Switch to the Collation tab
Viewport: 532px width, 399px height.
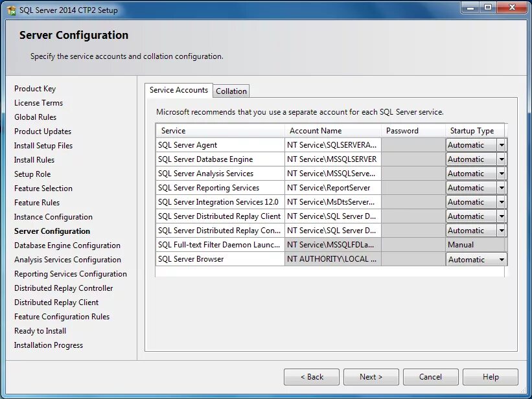pos(231,91)
